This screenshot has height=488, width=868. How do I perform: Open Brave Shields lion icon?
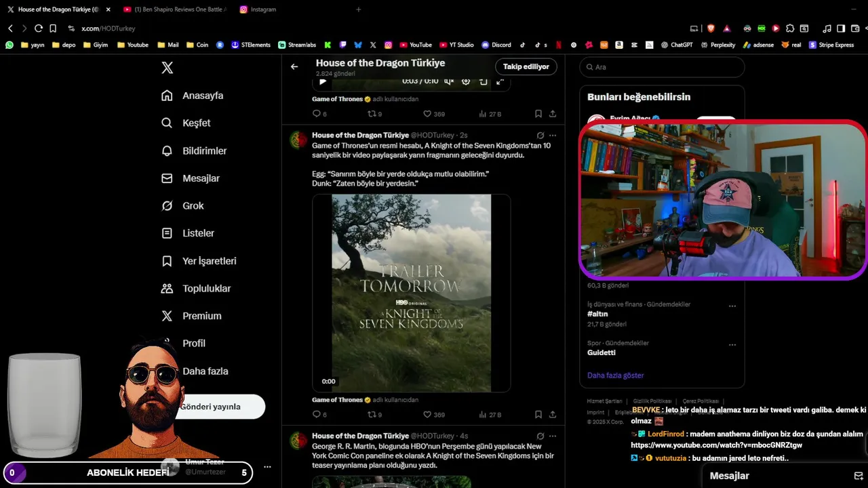coord(711,28)
